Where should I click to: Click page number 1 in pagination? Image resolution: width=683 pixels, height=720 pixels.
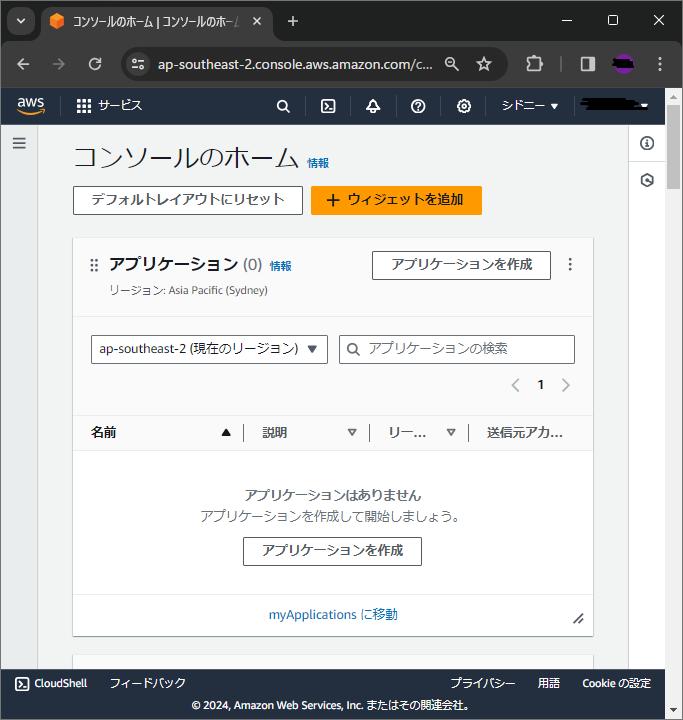pos(541,385)
